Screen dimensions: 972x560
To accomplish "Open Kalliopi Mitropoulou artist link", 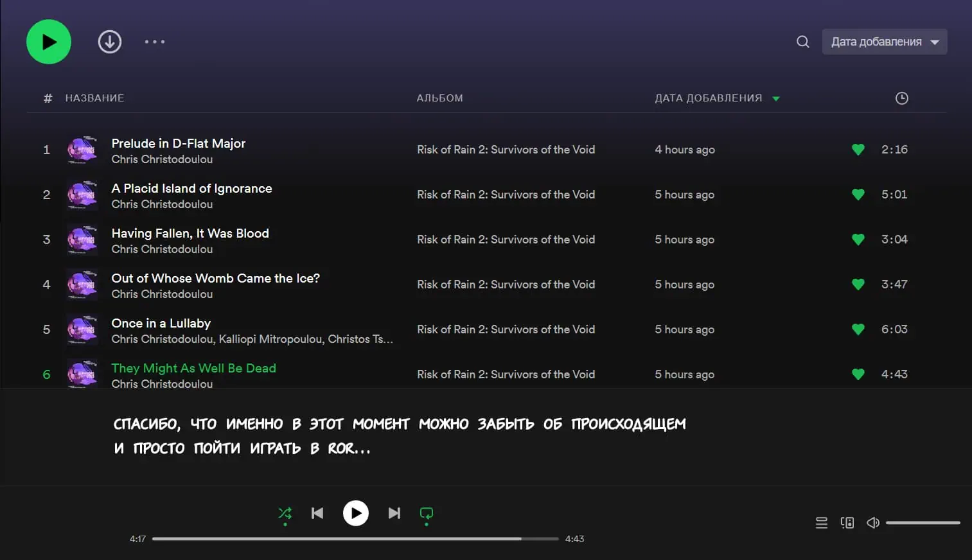I will pyautogui.click(x=270, y=339).
